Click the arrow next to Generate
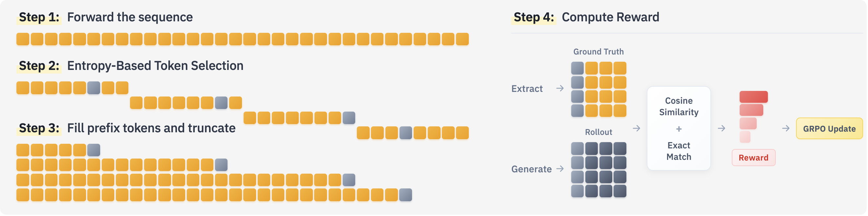 tap(560, 169)
